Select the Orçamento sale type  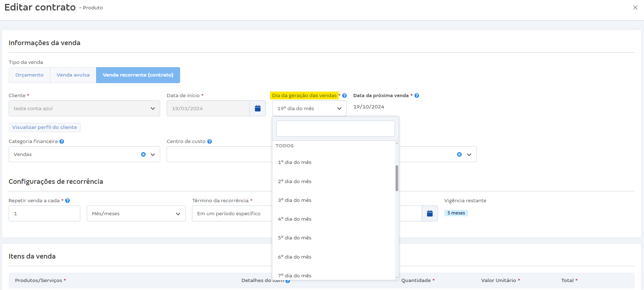pos(29,75)
